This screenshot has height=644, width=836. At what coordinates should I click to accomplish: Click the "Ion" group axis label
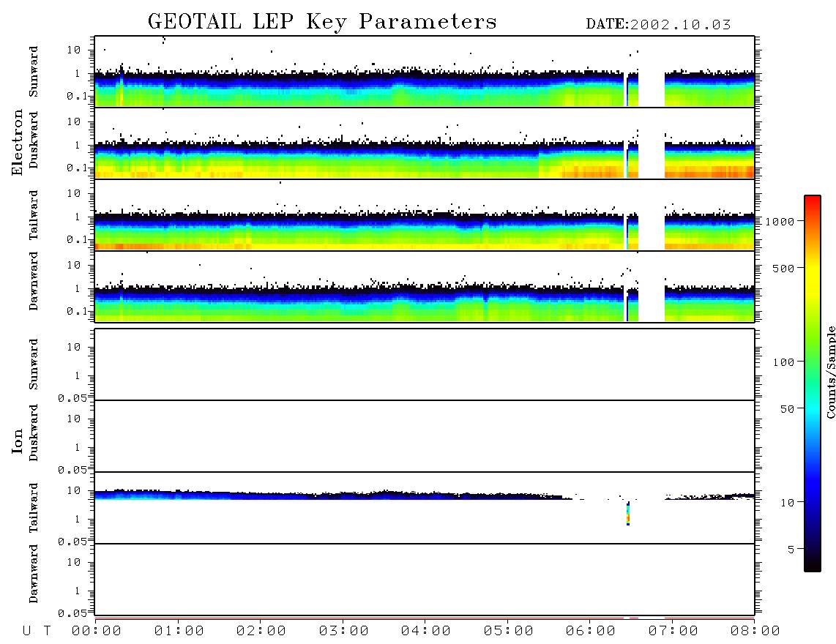17,441
